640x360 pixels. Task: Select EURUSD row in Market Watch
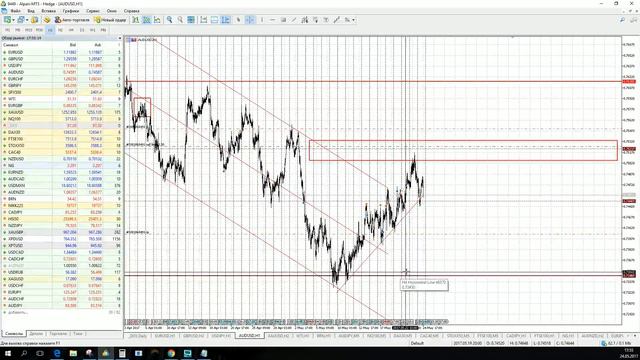coord(62,52)
